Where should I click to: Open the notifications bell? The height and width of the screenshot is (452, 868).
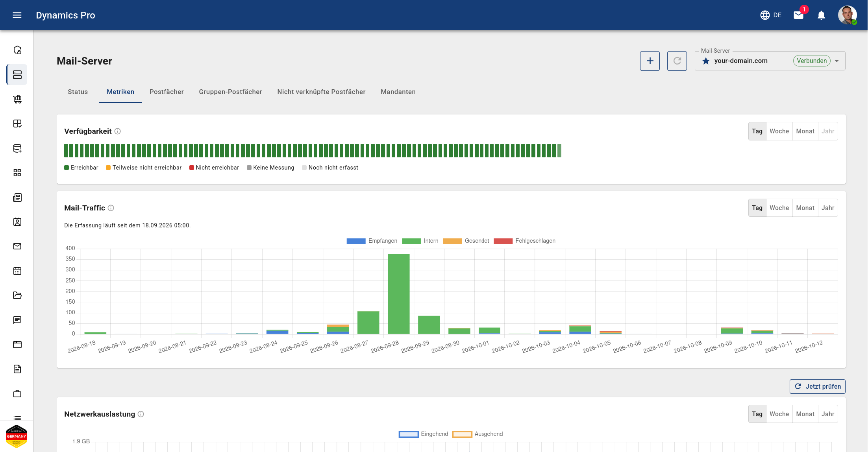click(x=821, y=15)
